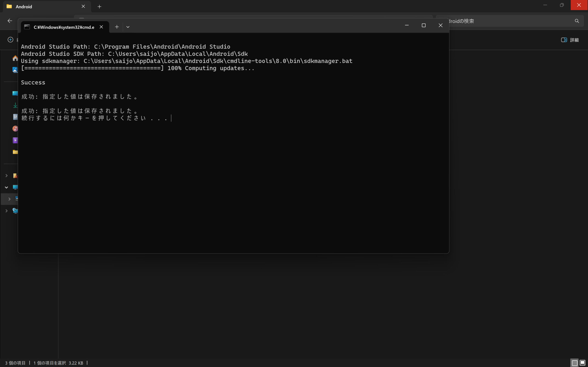Open Downloads from the sidebar

(x=15, y=105)
